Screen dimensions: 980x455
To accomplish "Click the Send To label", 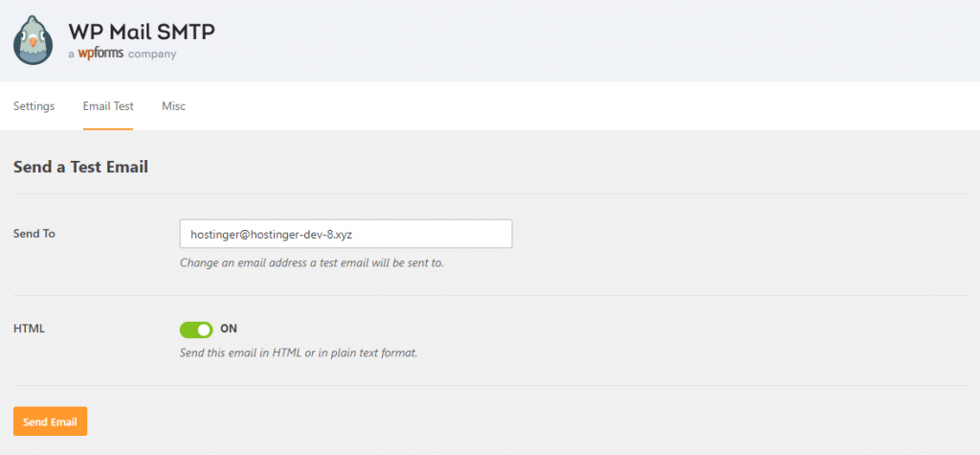I will pyautogui.click(x=34, y=234).
